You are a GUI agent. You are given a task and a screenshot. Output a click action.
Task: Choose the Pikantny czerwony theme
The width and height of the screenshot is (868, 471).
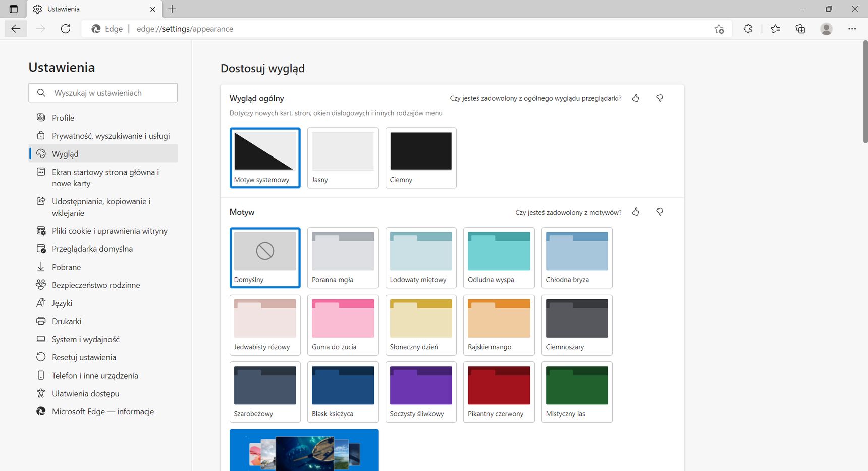click(499, 392)
